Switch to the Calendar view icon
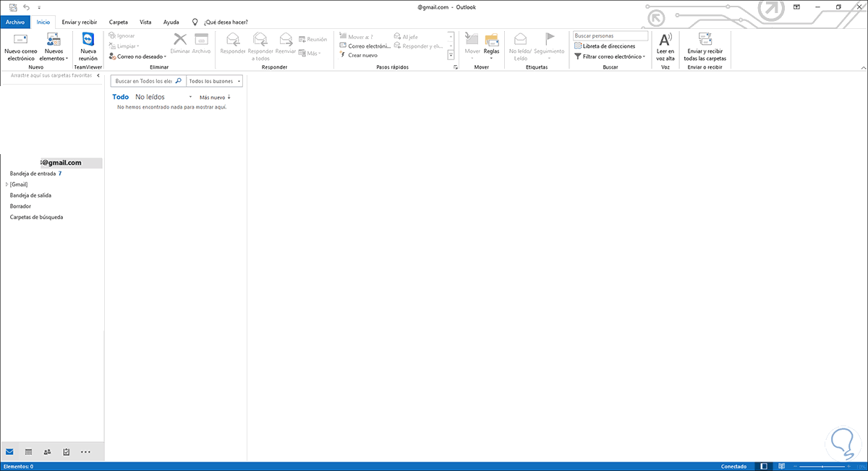The image size is (868, 471). tap(28, 451)
